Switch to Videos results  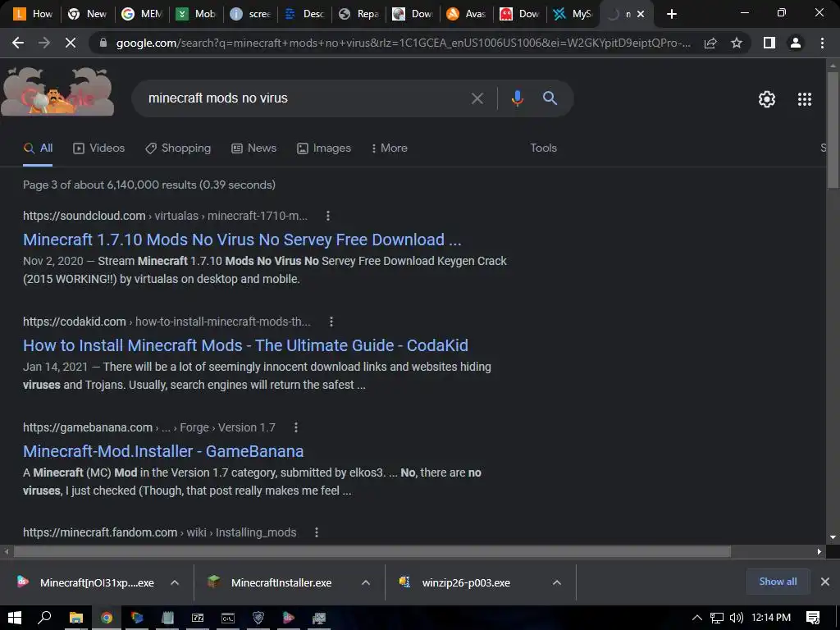coord(98,148)
